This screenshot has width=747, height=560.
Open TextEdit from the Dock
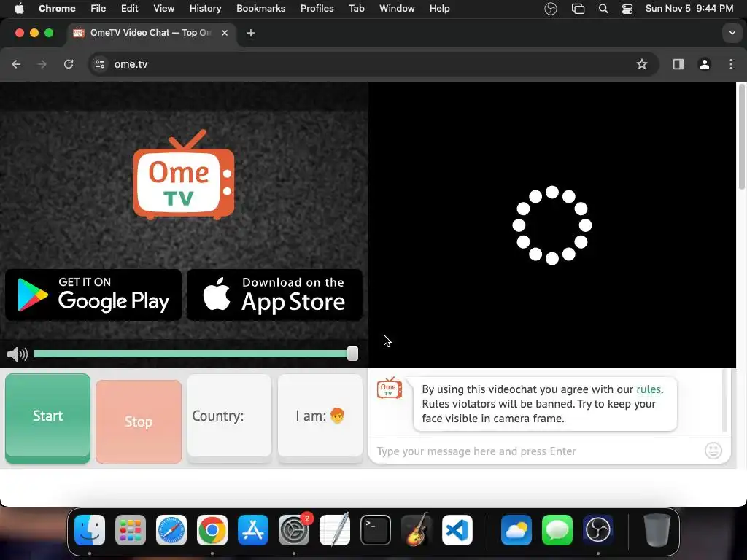(x=335, y=530)
